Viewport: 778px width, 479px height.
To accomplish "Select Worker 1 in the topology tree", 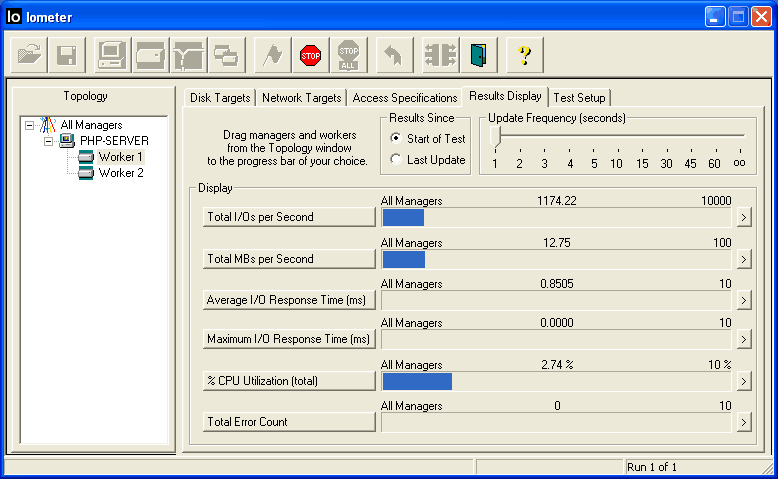I will coord(121,157).
